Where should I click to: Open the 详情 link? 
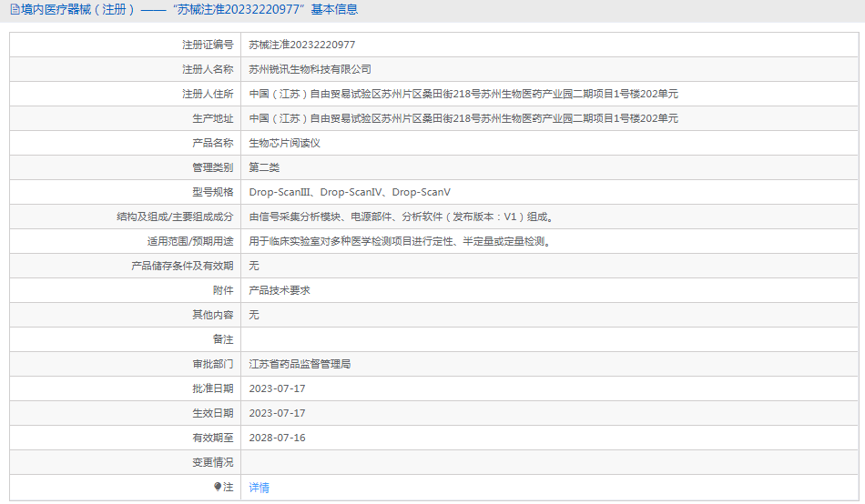pyautogui.click(x=259, y=488)
